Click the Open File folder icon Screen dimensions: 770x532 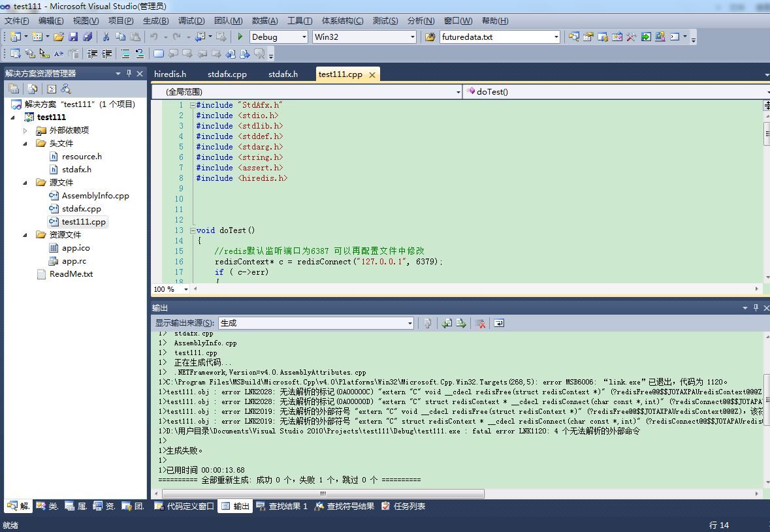click(x=59, y=37)
